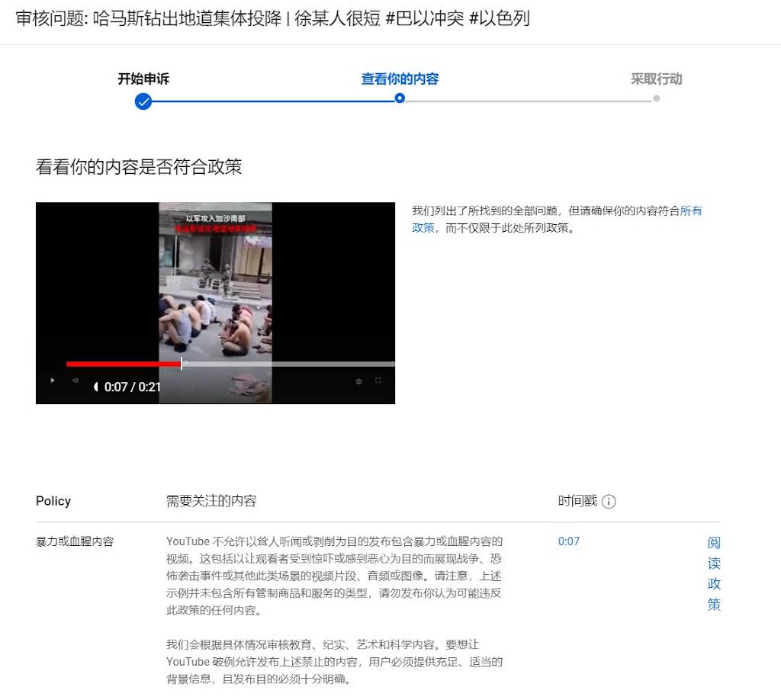Click the 0:07 / 0:21 time display

[x=131, y=387]
